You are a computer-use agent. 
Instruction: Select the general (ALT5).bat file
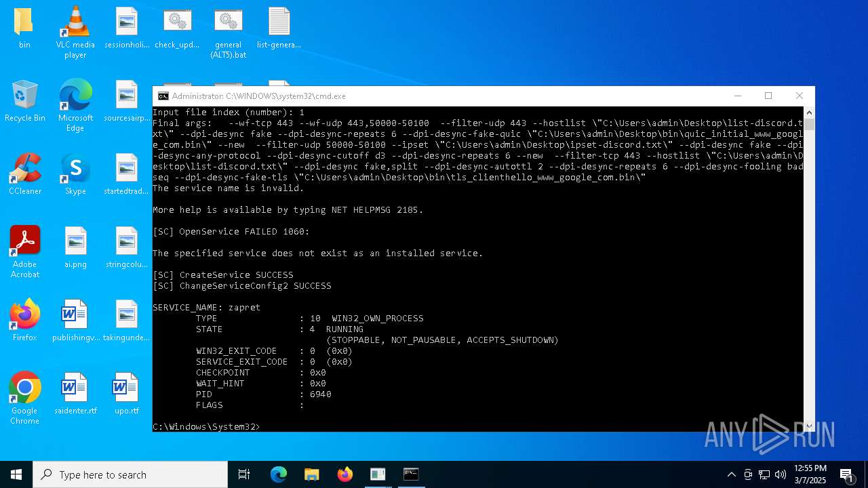(x=228, y=32)
